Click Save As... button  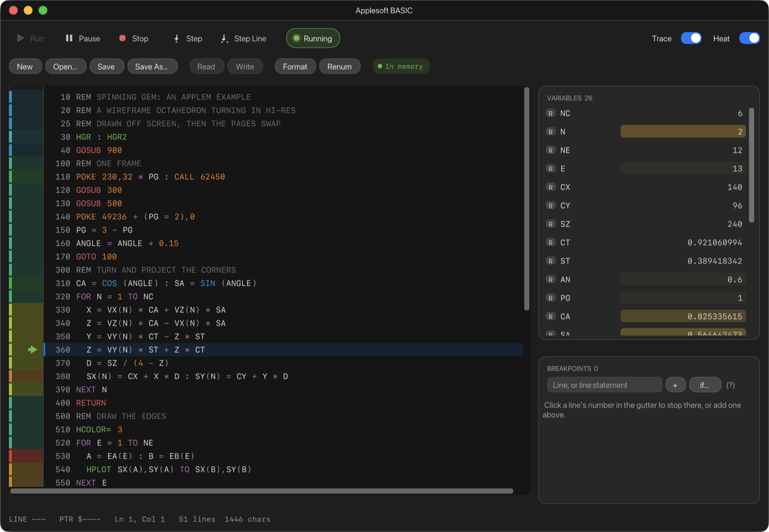point(152,66)
